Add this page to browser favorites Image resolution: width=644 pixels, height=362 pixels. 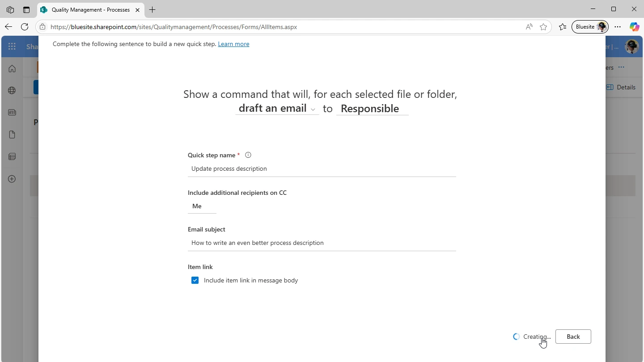[x=543, y=27]
